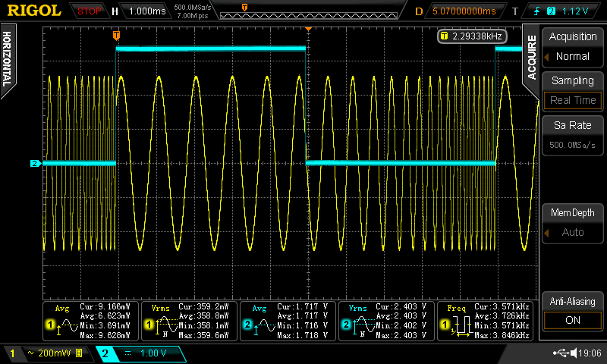Click the Min:1.716 V value
Screen dimensions: 607x364
(x=302, y=326)
